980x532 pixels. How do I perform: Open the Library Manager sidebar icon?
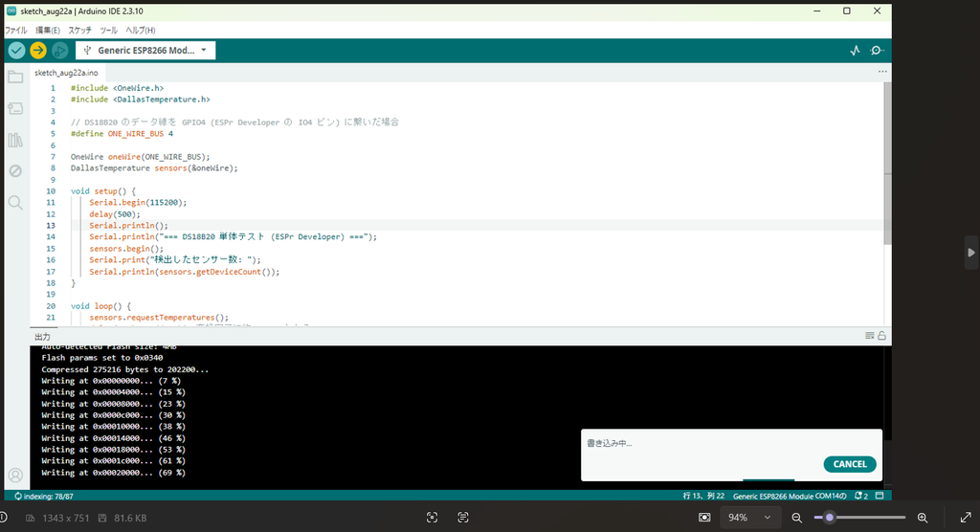15,140
